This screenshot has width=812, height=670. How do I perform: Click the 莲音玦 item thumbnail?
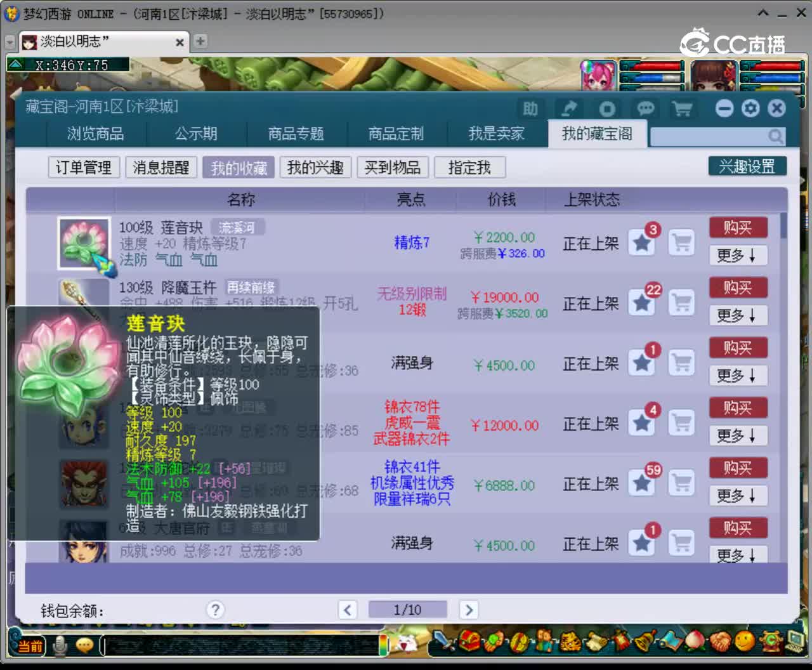click(x=83, y=243)
